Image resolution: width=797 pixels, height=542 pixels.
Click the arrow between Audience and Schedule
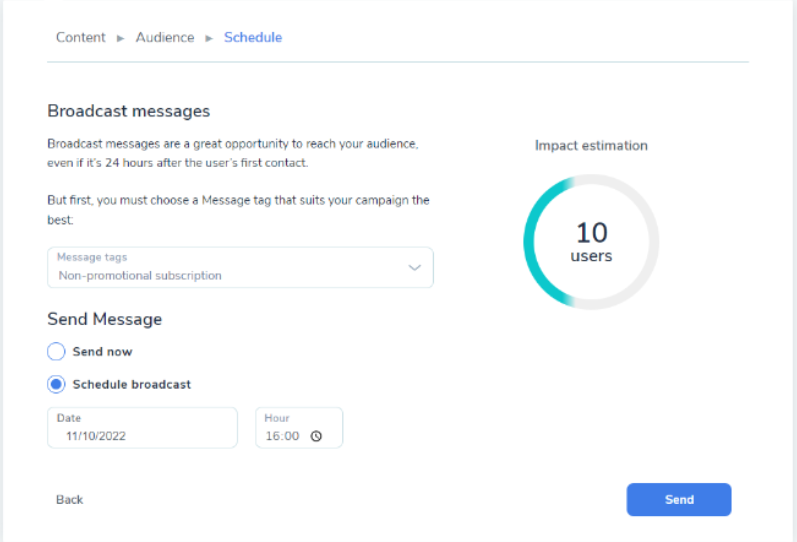[x=210, y=38]
